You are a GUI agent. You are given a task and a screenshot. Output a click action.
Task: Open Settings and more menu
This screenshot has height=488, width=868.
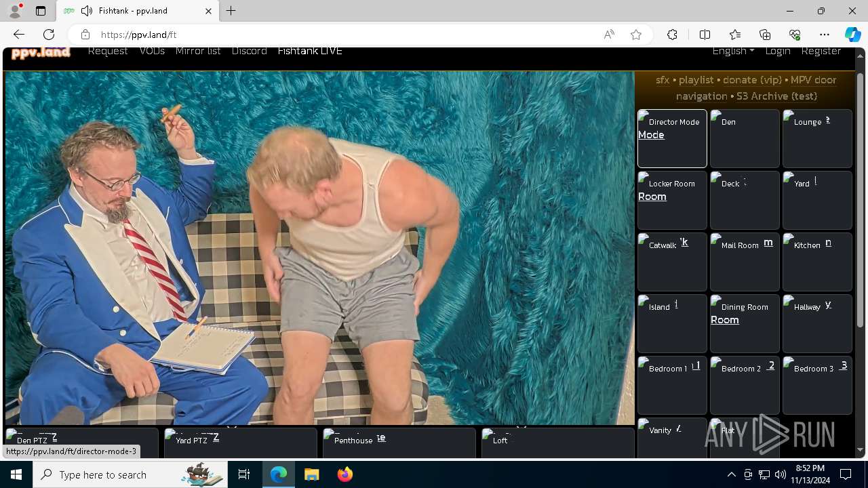point(825,35)
